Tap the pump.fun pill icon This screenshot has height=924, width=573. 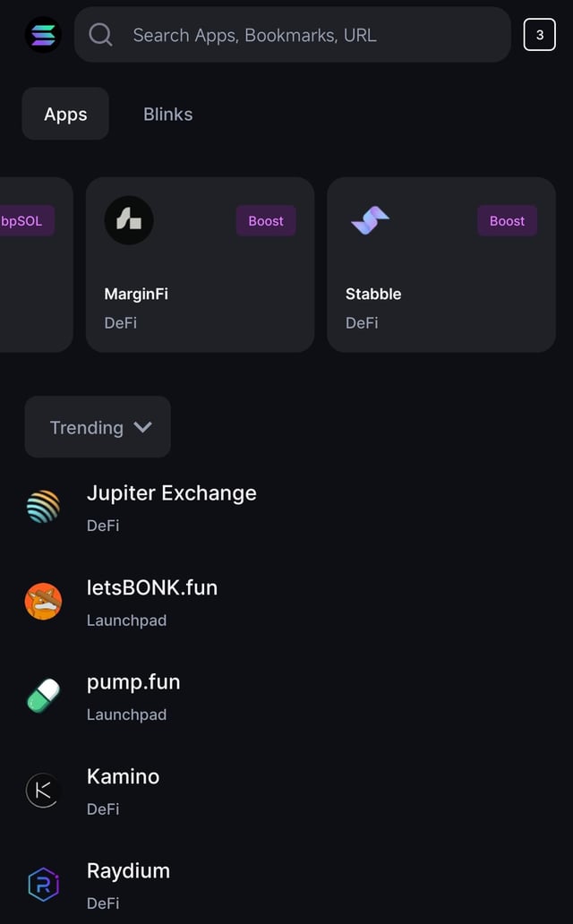pyautogui.click(x=43, y=696)
